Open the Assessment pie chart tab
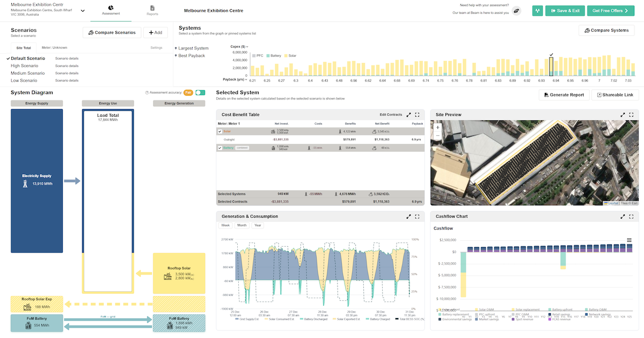Image resolution: width=644 pixels, height=338 pixels. coord(111,11)
